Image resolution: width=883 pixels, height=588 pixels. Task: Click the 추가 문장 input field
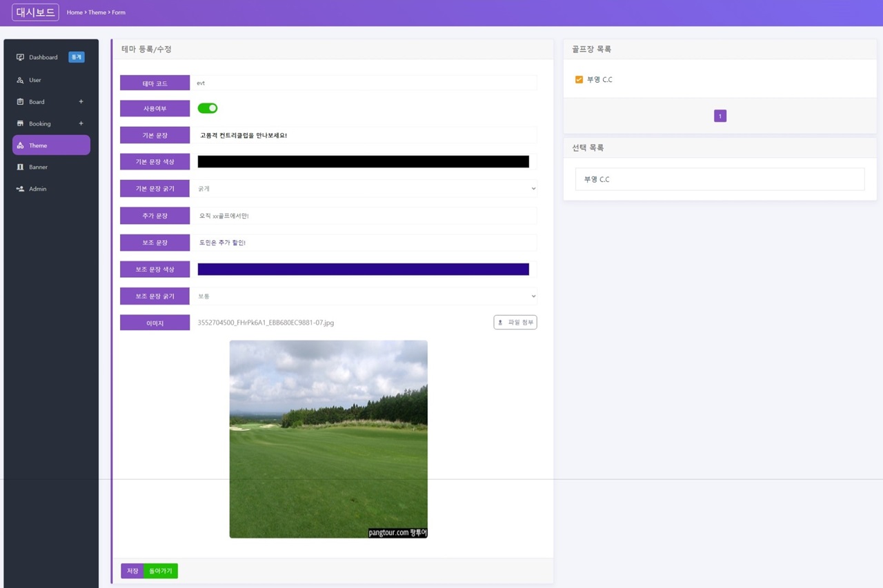pos(365,216)
